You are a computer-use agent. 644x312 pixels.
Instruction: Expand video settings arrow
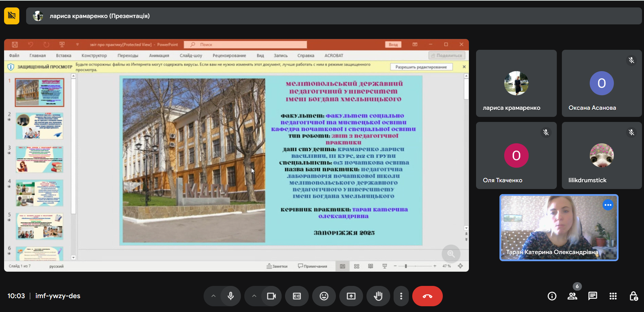coord(254,296)
